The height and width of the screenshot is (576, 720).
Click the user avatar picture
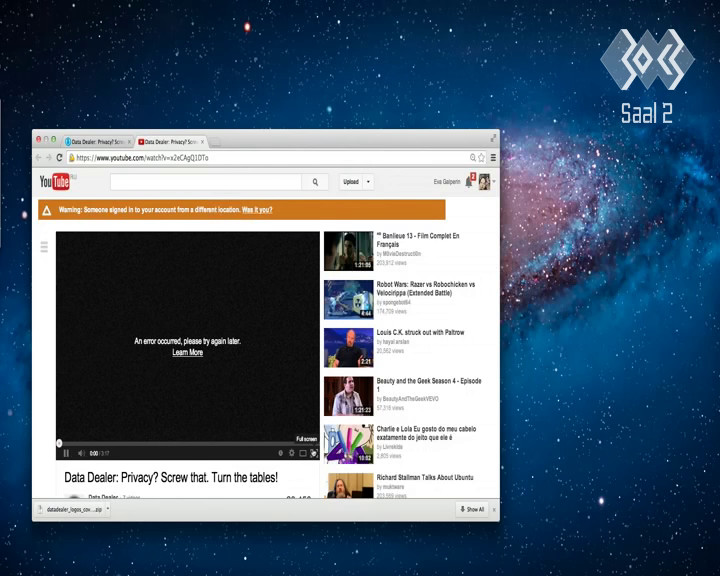[484, 181]
